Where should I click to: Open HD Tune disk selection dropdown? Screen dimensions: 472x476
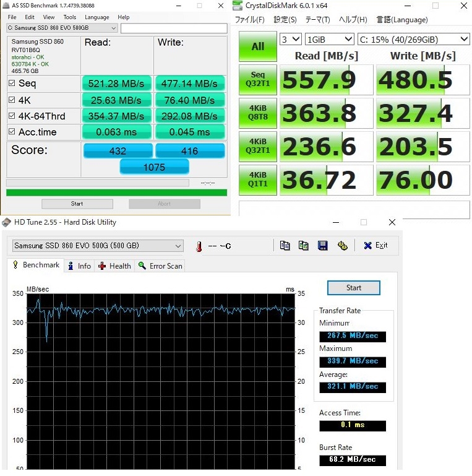[x=98, y=246]
